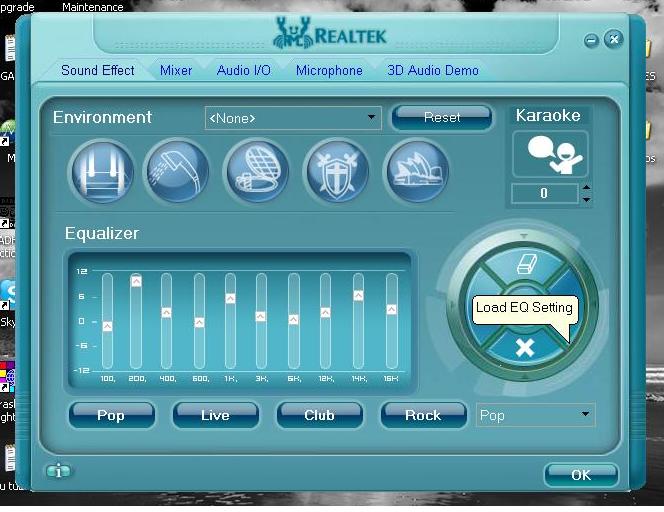Open the Microphone tab
664x512 pixels.
click(329, 70)
